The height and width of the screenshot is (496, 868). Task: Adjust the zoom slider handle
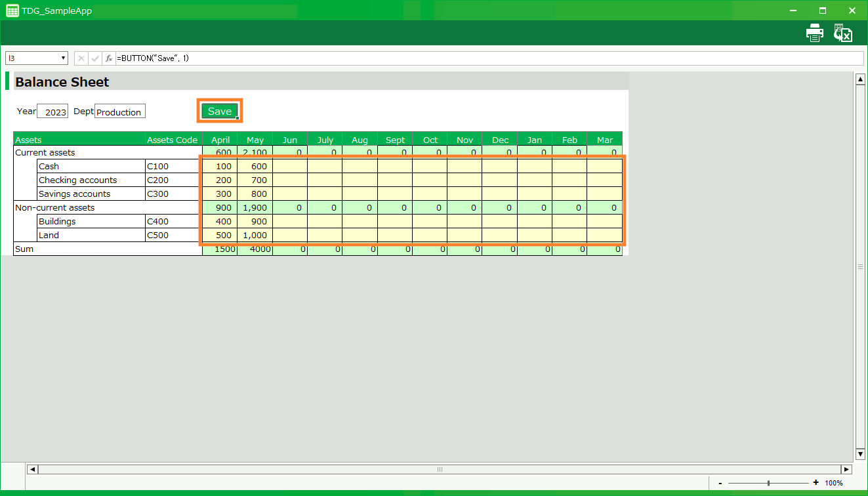point(768,483)
